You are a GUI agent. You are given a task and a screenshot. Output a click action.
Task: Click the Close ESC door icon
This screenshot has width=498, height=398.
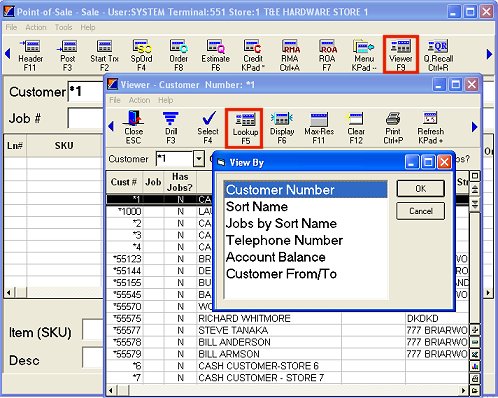(x=133, y=128)
